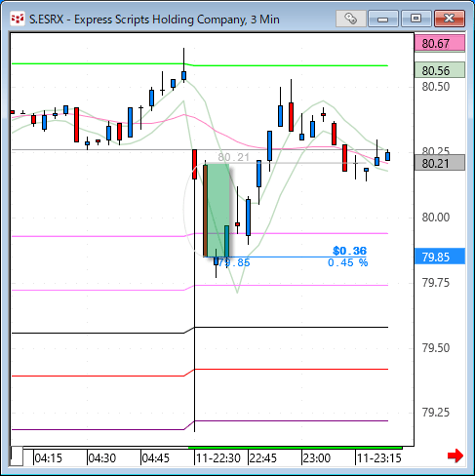
Task: Select the tall red candle at session open
Action: pos(194,164)
